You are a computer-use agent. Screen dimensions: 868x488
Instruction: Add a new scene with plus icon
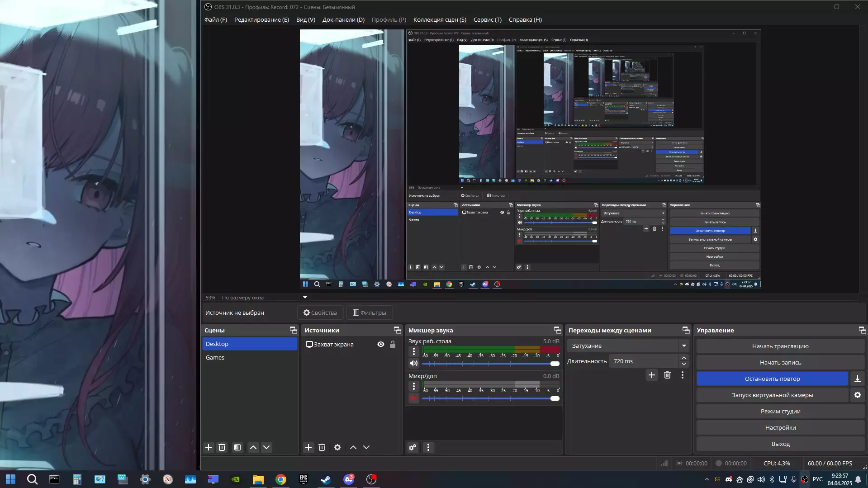[209, 447]
